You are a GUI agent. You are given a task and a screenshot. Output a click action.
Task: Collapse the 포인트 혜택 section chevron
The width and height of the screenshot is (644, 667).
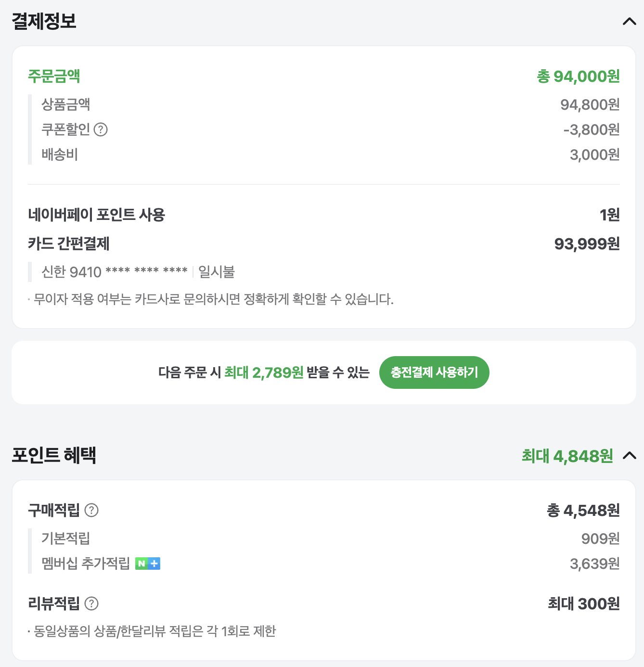coord(630,456)
